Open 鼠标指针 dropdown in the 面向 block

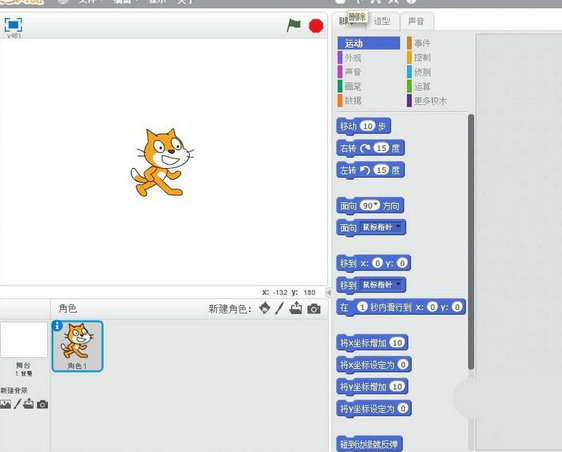pyautogui.click(x=399, y=227)
